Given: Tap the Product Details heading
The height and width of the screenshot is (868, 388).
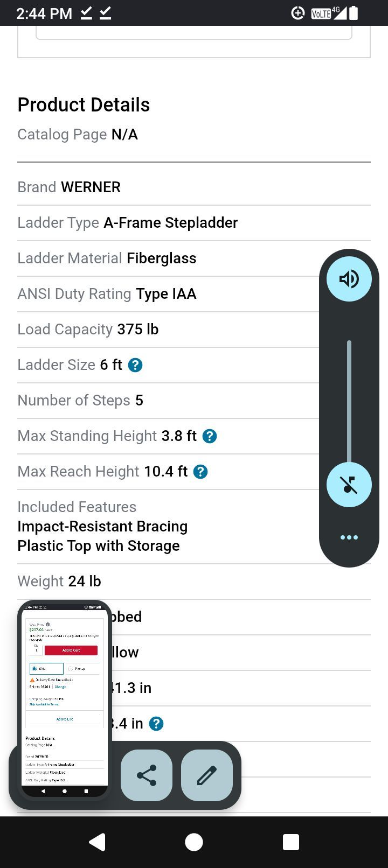Looking at the screenshot, I should (84, 105).
